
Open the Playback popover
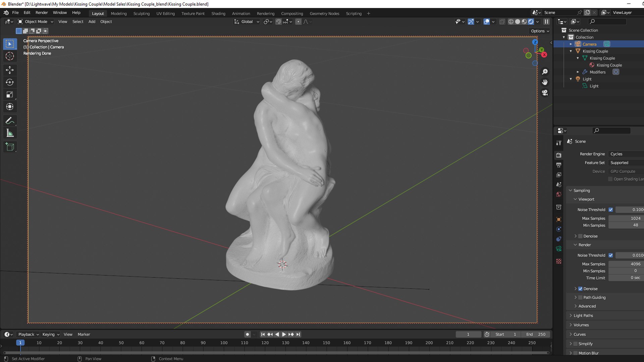coord(28,334)
